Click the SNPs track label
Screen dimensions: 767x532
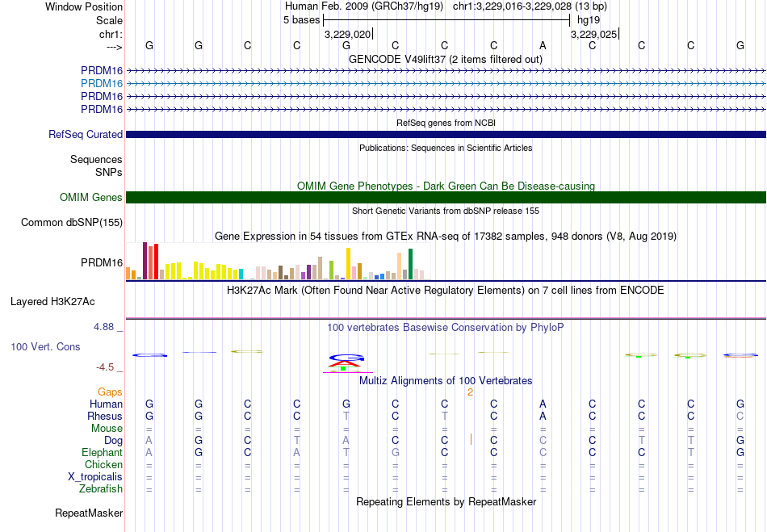pyautogui.click(x=109, y=172)
